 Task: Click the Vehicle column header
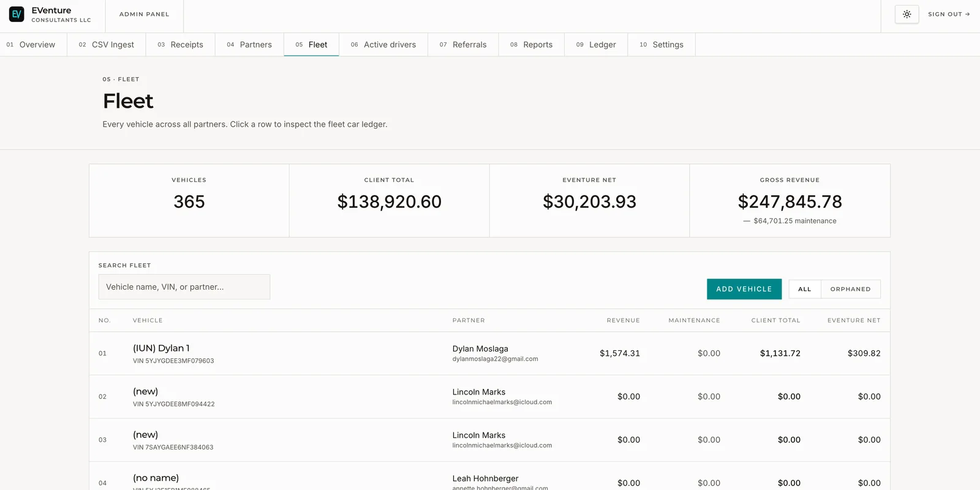[x=148, y=320]
